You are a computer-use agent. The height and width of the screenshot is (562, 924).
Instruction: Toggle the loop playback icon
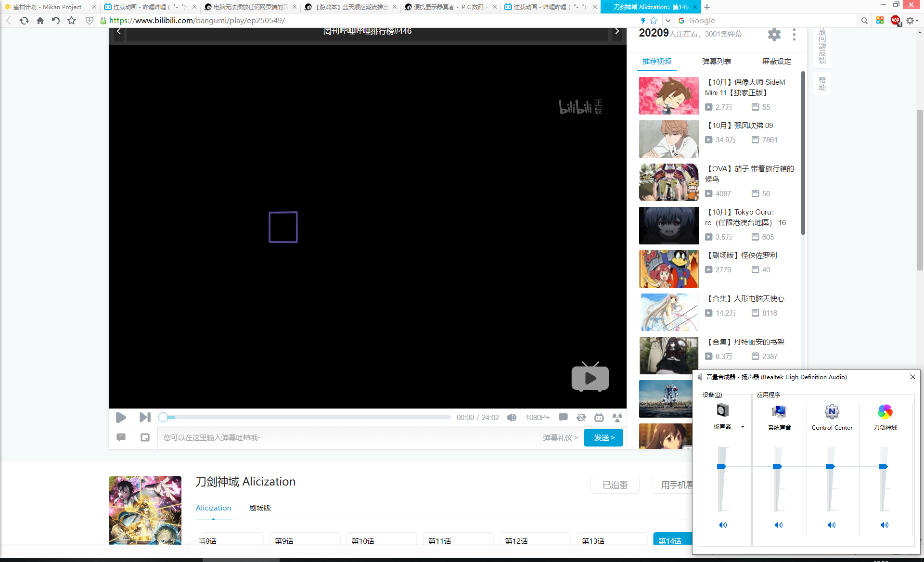581,417
